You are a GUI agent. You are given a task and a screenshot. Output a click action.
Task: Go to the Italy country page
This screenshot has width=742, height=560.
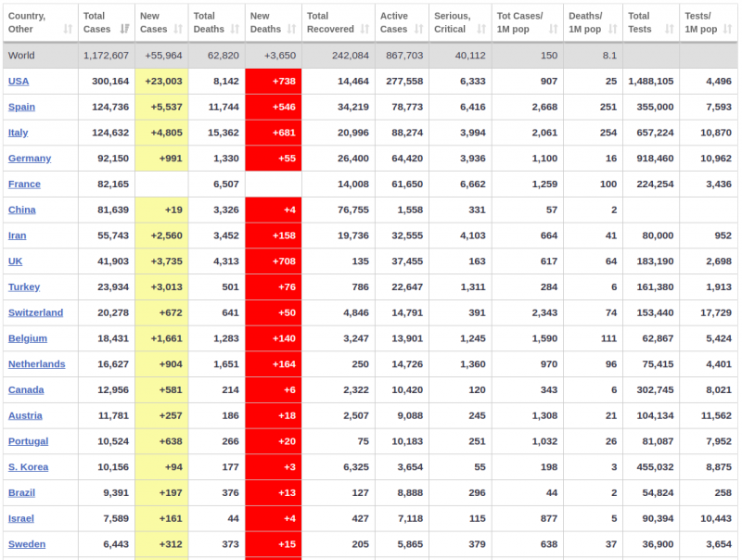click(19, 133)
